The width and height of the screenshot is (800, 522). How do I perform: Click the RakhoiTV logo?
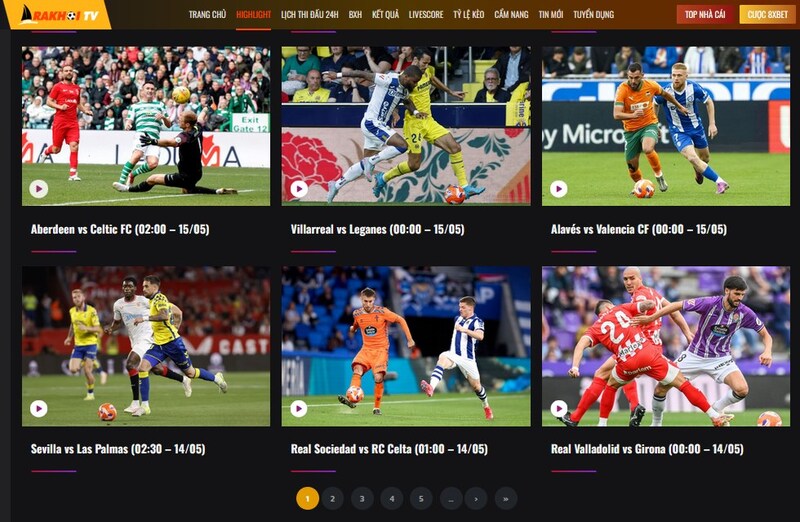click(x=58, y=14)
